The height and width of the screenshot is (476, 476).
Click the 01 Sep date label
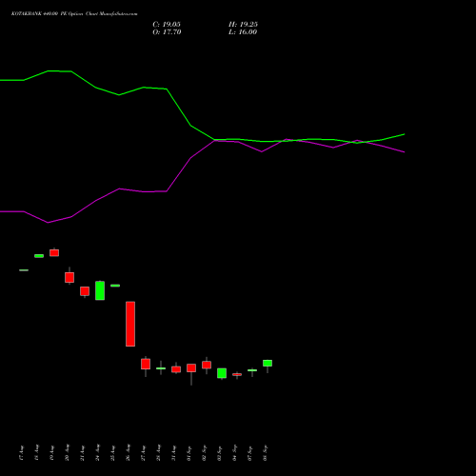pyautogui.click(x=188, y=453)
